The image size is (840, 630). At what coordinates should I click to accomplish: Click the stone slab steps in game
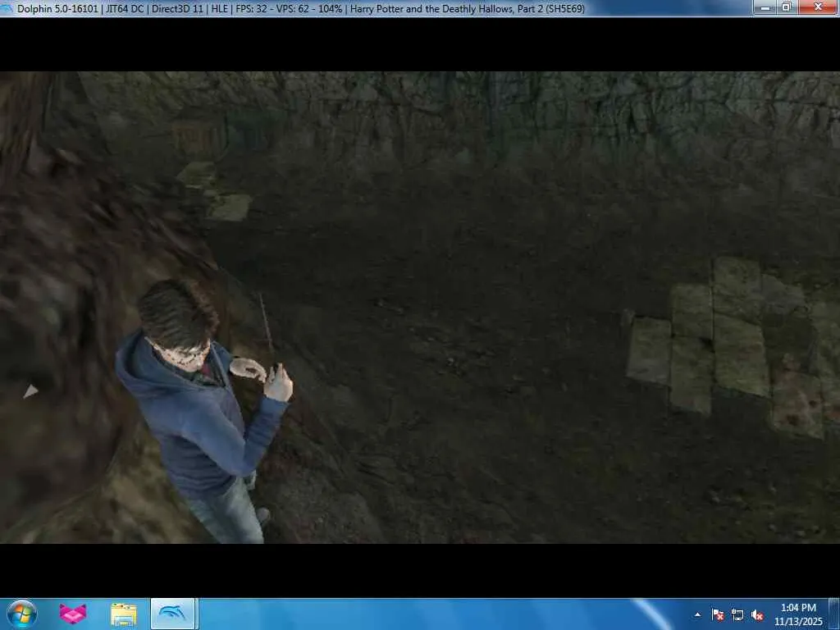(x=733, y=347)
